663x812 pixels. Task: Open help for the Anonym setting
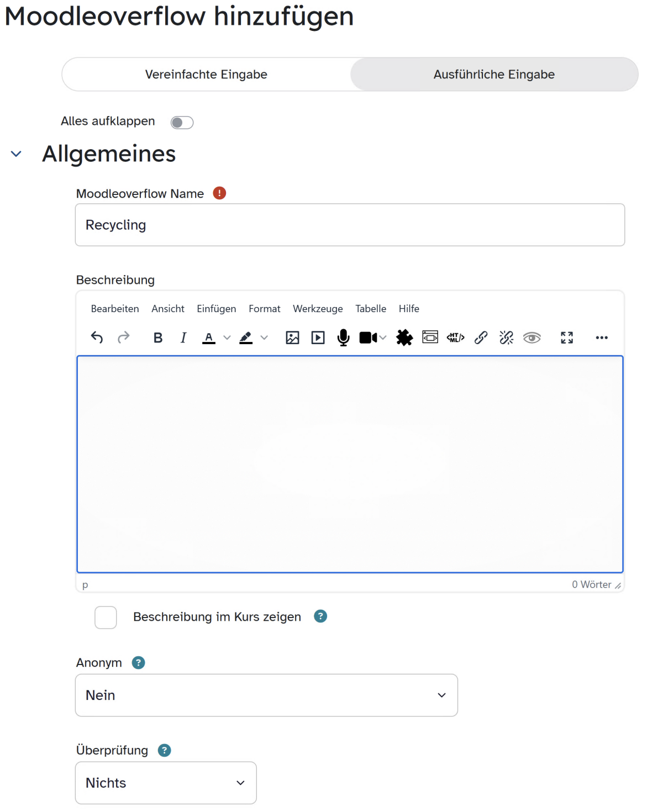(138, 662)
